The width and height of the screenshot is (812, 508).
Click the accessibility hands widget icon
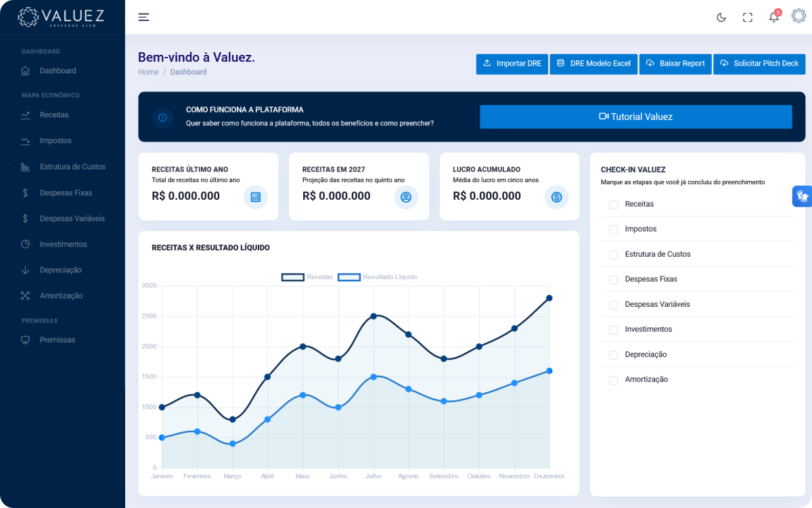click(803, 196)
